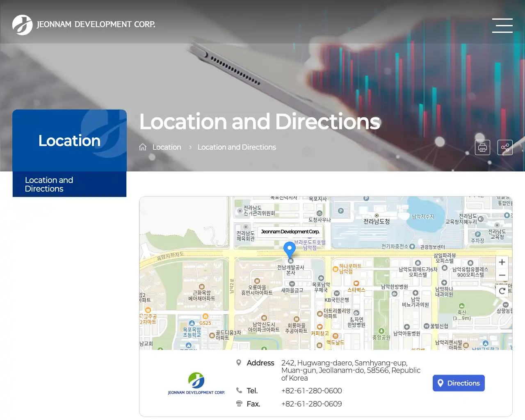
Task: Click the fax number +82-61-280-0609
Action: [x=312, y=404]
